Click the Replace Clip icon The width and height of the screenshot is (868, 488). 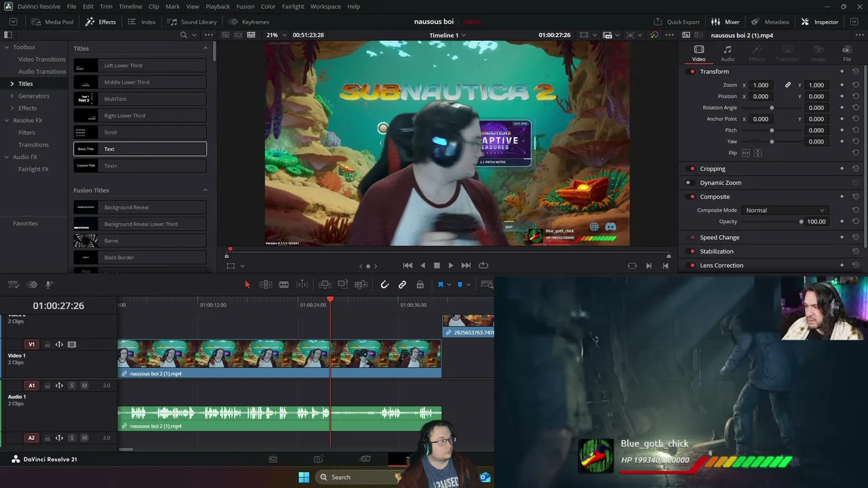[361, 285]
